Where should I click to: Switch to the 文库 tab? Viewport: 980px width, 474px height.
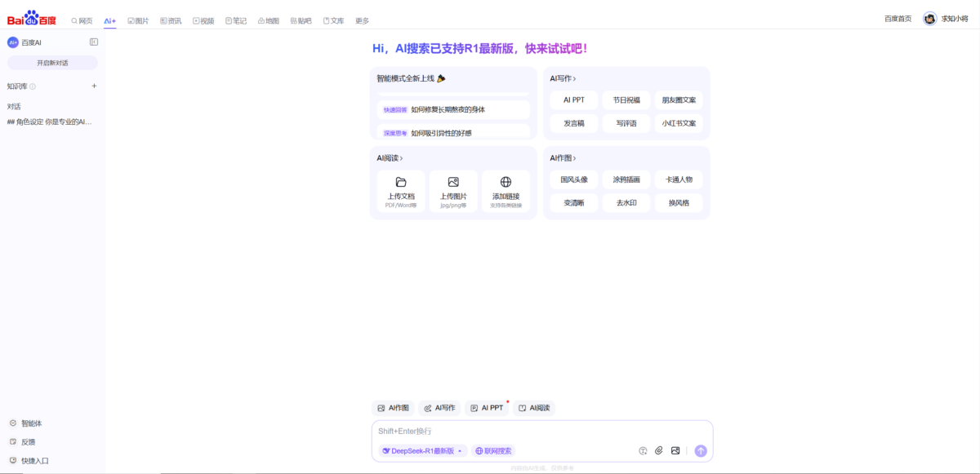[333, 20]
